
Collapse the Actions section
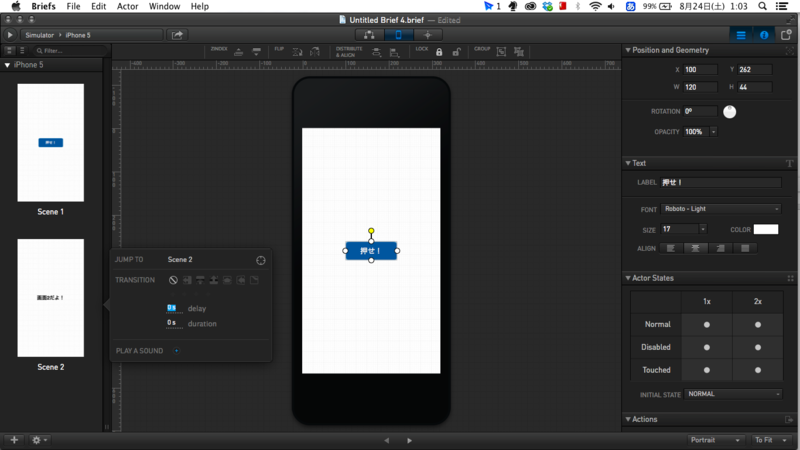coord(628,419)
